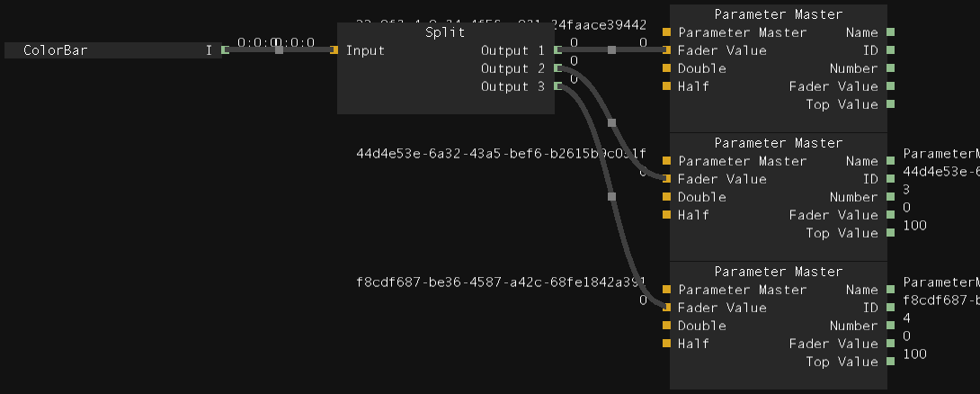
Task: Click reroute handle on ColorBar to Split wire
Action: click(x=279, y=50)
